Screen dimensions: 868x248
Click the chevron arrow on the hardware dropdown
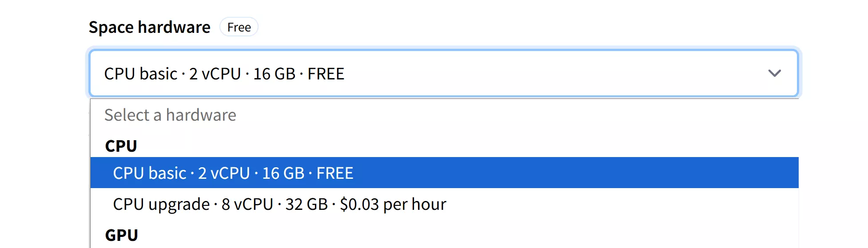pos(774,73)
